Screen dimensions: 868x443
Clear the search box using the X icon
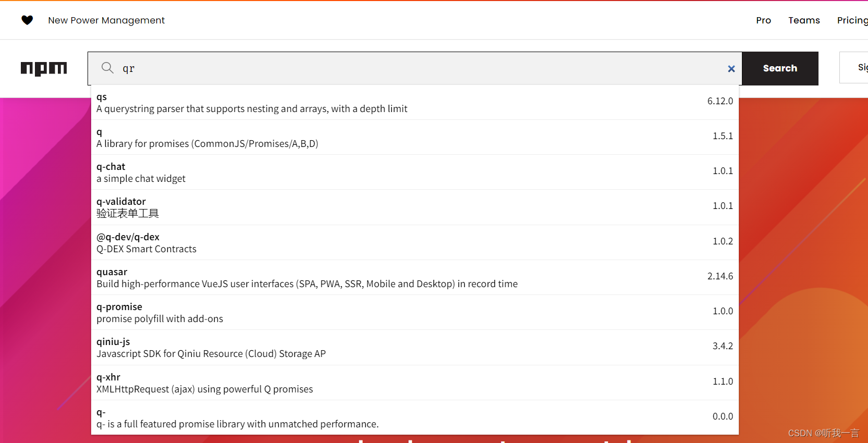click(731, 68)
